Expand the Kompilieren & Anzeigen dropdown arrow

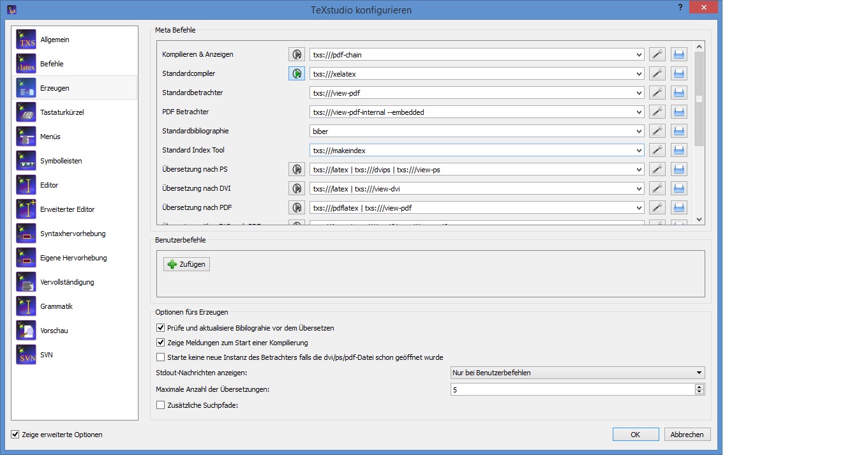[x=639, y=55]
